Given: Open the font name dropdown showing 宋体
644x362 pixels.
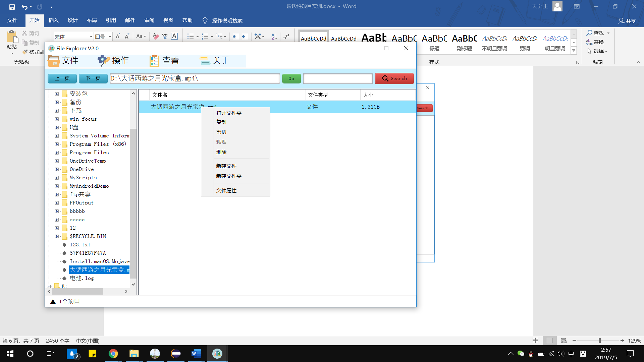Looking at the screenshot, I should 91,36.
